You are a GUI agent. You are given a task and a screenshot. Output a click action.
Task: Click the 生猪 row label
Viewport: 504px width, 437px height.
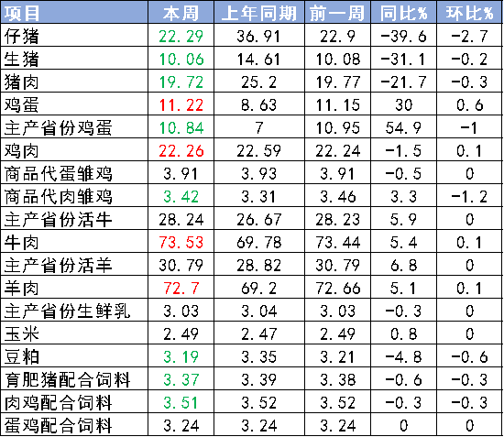pyautogui.click(x=22, y=59)
